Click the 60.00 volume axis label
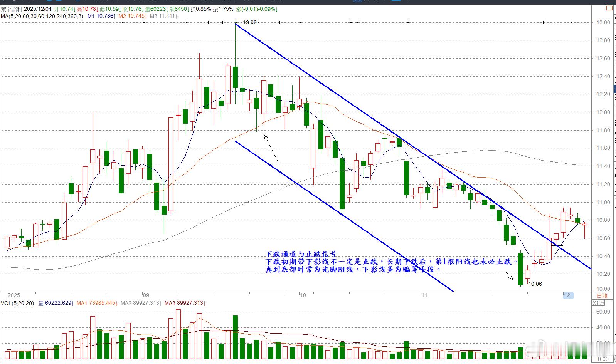The height and width of the screenshot is (364, 616). click(603, 312)
